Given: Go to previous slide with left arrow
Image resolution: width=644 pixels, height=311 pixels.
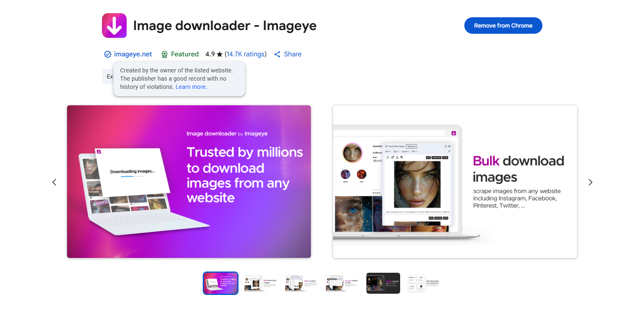Looking at the screenshot, I should point(54,182).
